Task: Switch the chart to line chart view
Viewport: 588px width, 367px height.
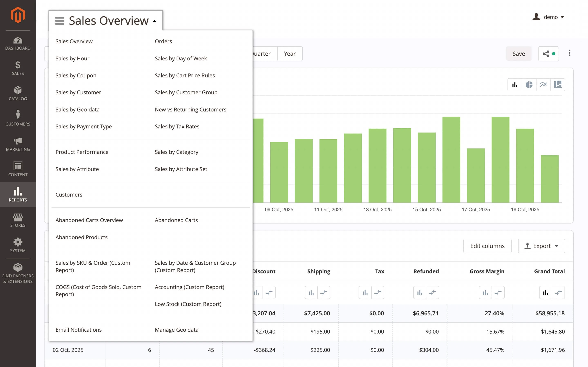Action: (543, 85)
